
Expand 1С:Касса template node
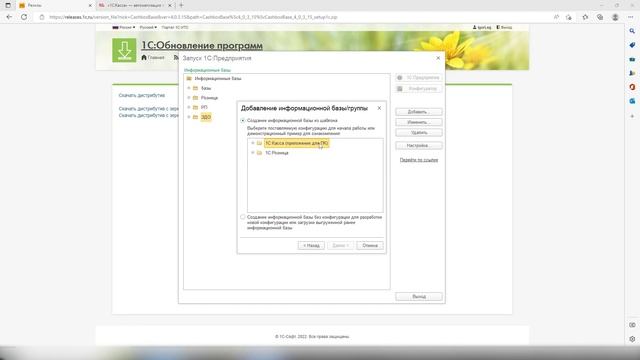[253, 143]
